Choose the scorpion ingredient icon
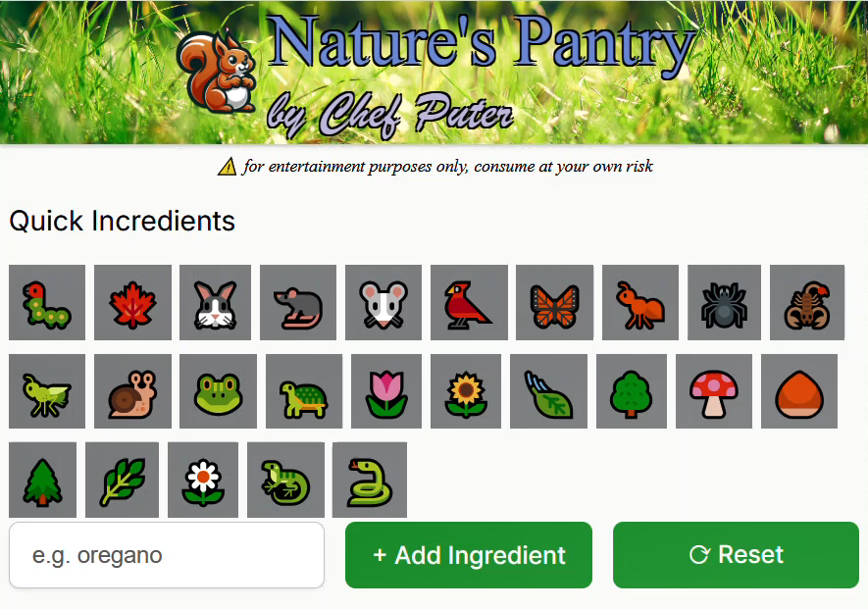 click(807, 302)
